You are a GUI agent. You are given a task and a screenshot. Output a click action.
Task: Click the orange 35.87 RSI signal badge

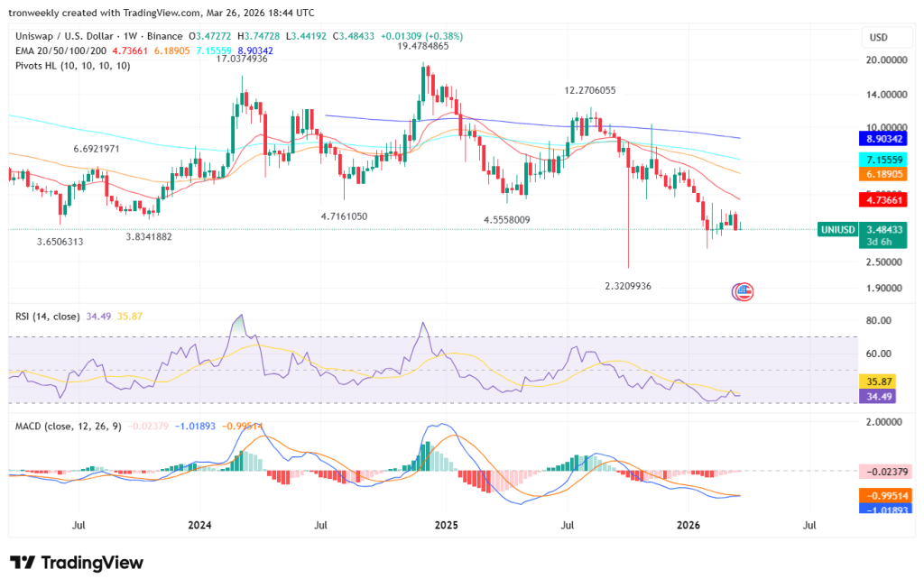pos(875,381)
